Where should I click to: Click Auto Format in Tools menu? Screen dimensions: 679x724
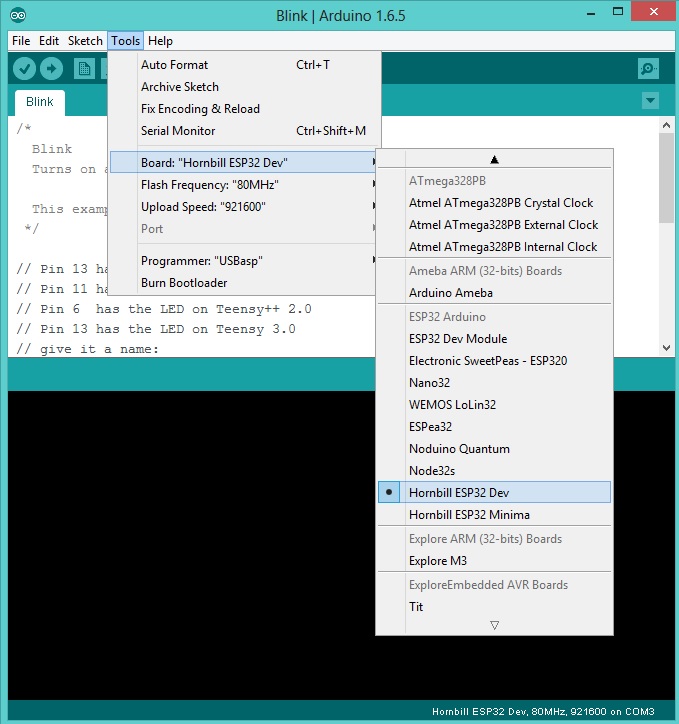(175, 65)
